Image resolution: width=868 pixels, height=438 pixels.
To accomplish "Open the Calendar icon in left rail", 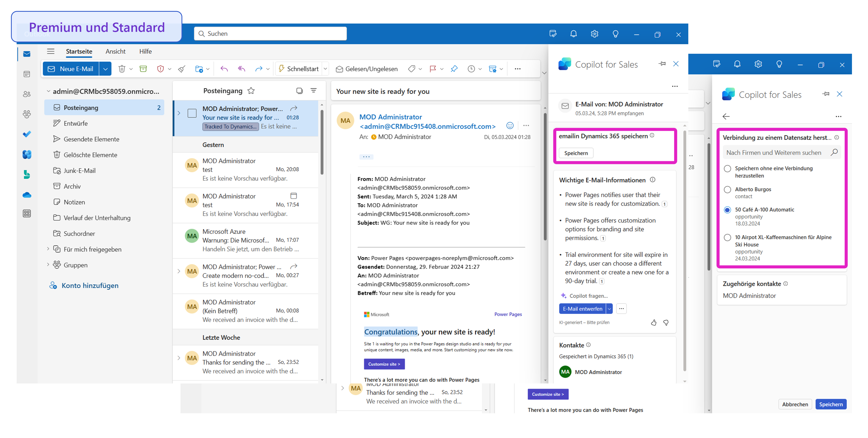I will point(27,74).
